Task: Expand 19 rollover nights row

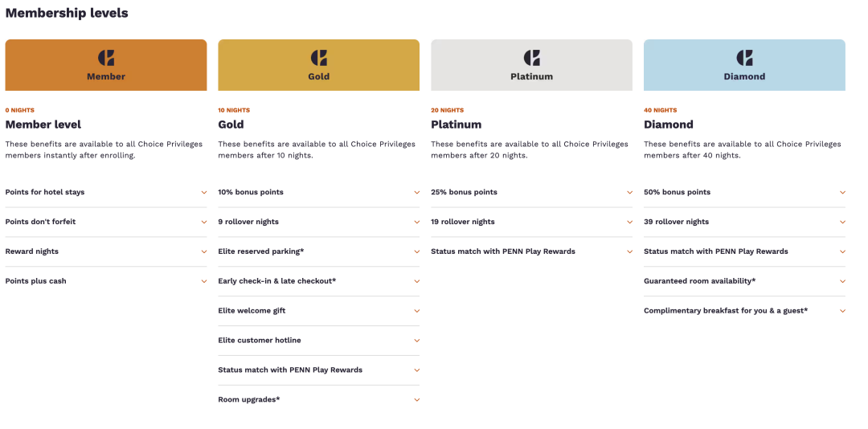Action: tap(629, 223)
